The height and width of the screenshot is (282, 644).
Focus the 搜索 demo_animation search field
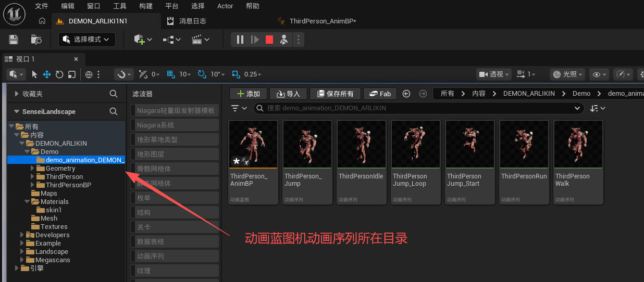[x=419, y=108]
